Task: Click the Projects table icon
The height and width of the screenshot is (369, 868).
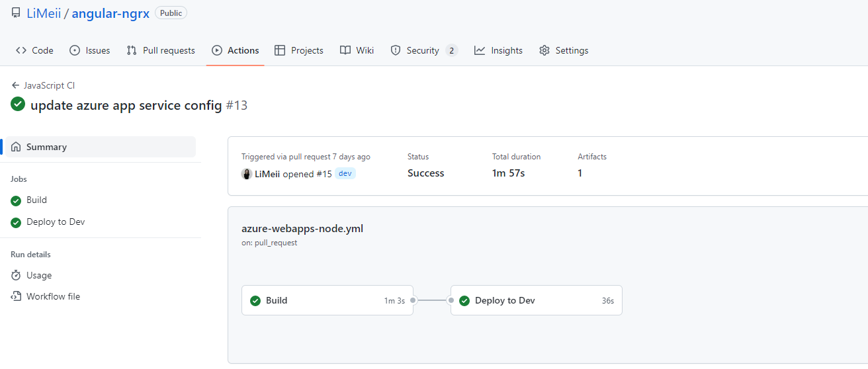Action: (x=280, y=50)
